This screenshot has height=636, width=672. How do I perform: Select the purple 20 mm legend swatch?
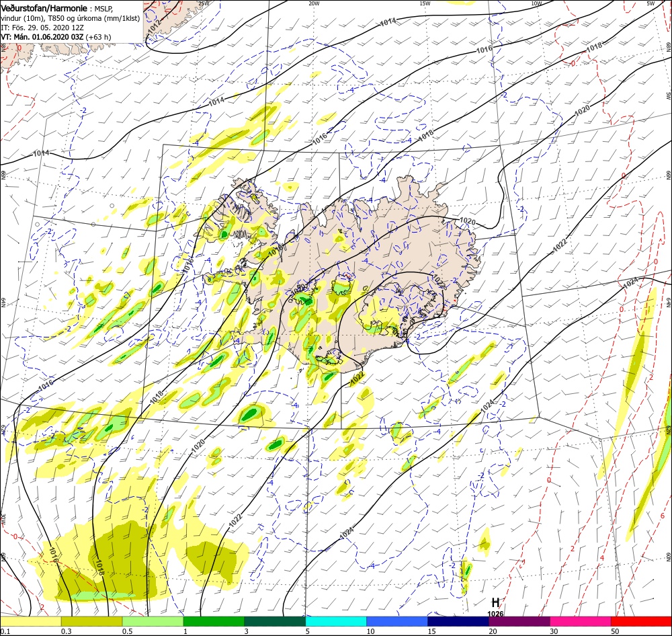[x=519, y=621]
